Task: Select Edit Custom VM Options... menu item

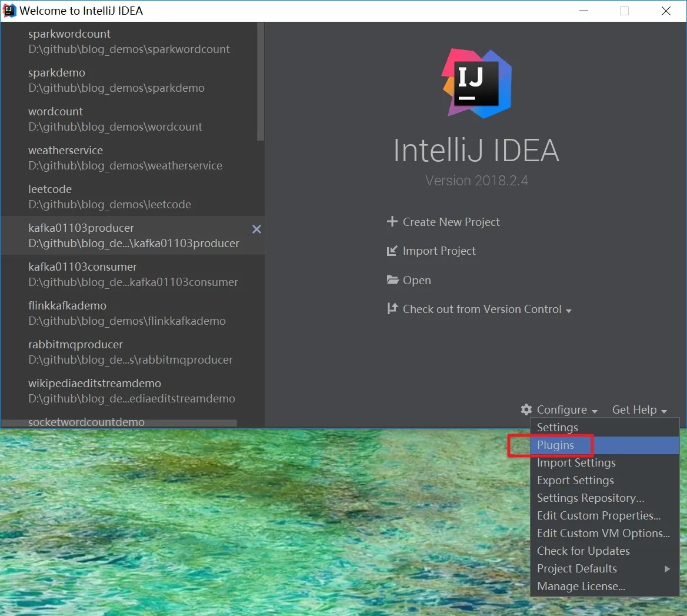Action: [x=605, y=533]
